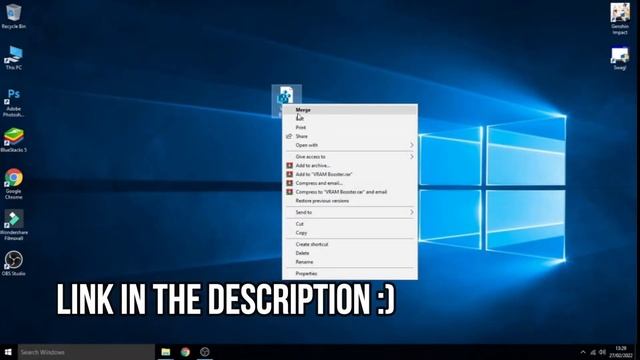
Task: Open File Explorer from the taskbar
Action: point(165,352)
